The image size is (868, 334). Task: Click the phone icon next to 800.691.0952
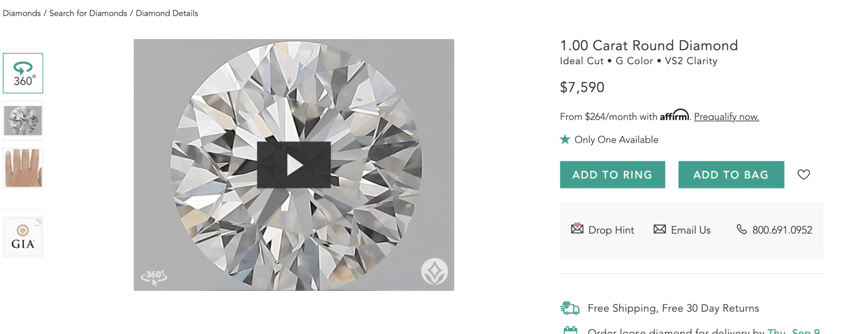(x=742, y=229)
